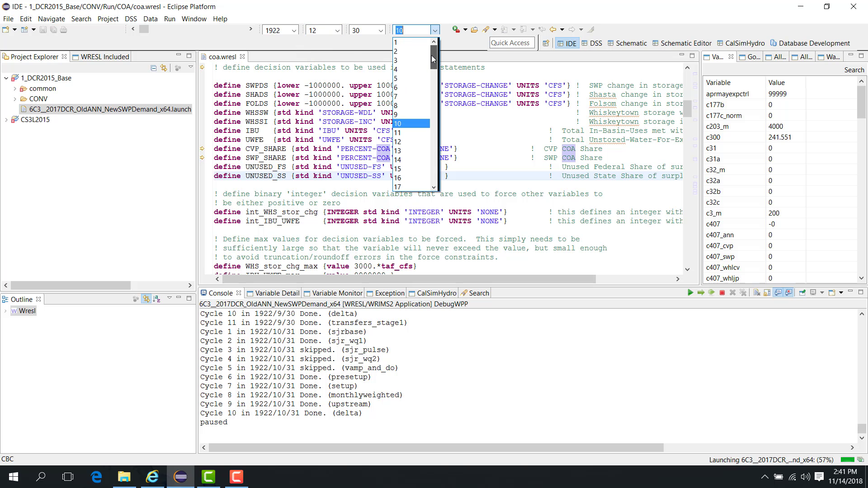Open the Windows Start menu
868x488 pixels.
13,477
